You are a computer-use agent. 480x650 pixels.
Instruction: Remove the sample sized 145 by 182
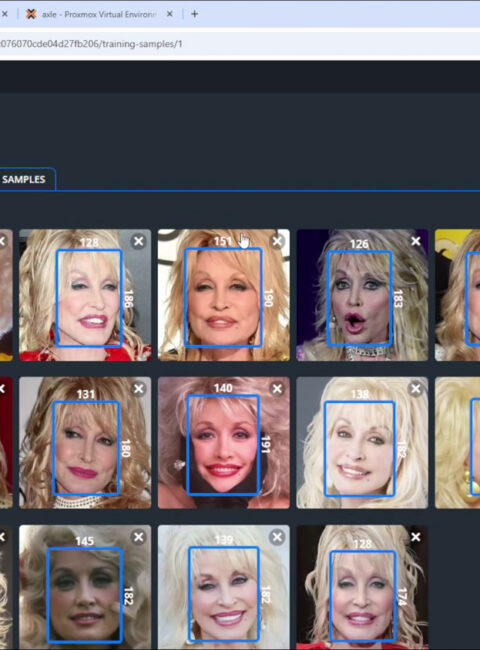point(139,537)
